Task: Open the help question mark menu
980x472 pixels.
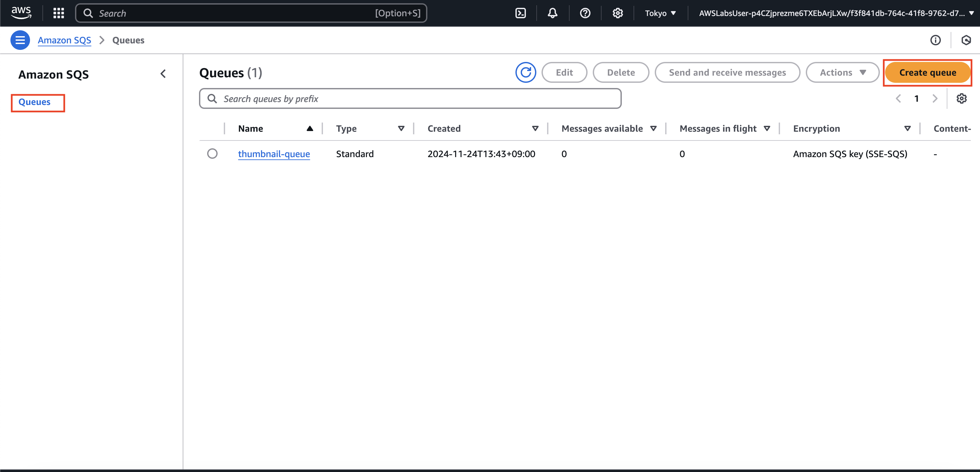Action: (x=585, y=13)
